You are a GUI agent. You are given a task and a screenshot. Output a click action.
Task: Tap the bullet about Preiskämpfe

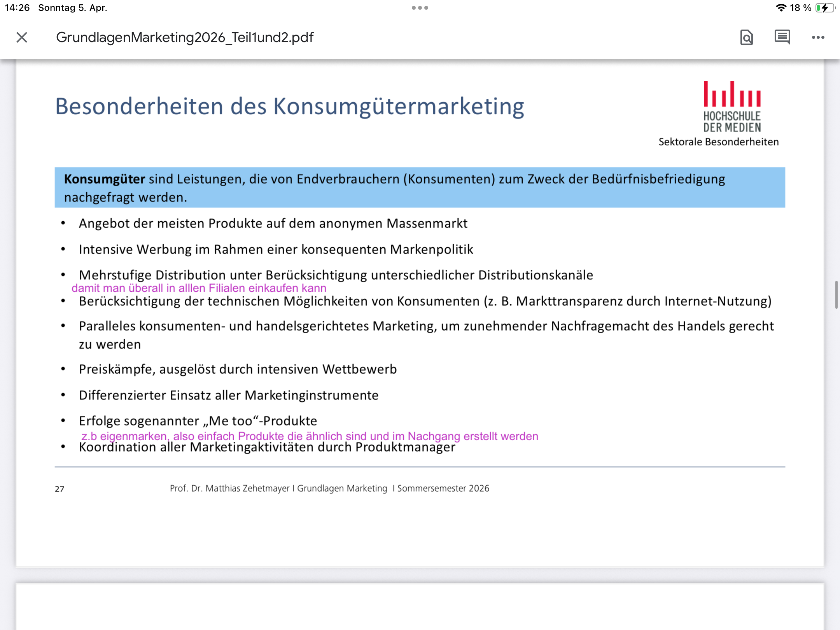[x=238, y=369]
